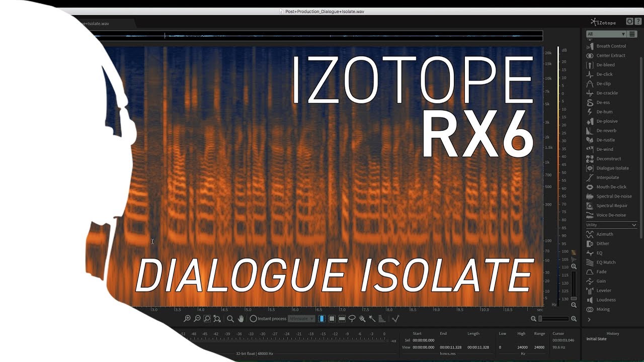The image size is (644, 362).
Task: Select the Harmonics selection tool
Action: point(381,319)
